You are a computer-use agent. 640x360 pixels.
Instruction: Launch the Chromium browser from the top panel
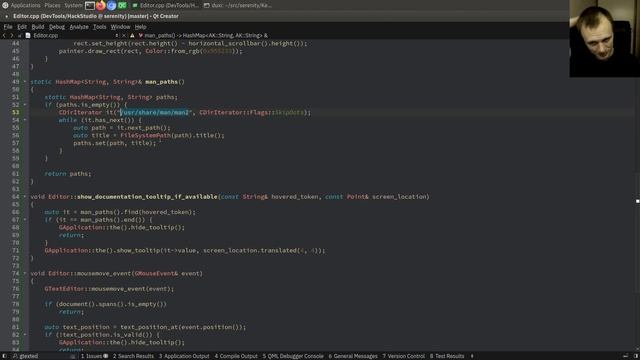pos(111,5)
